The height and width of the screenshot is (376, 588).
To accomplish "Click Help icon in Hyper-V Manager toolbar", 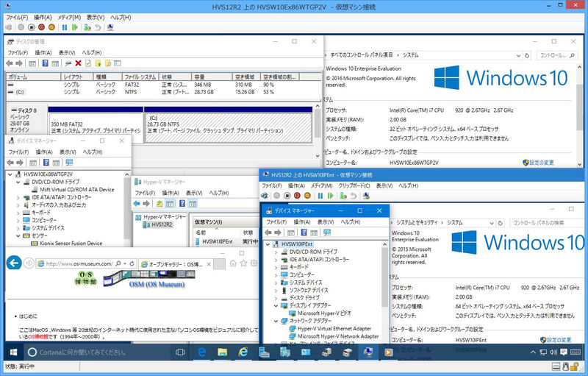I will pyautogui.click(x=182, y=203).
